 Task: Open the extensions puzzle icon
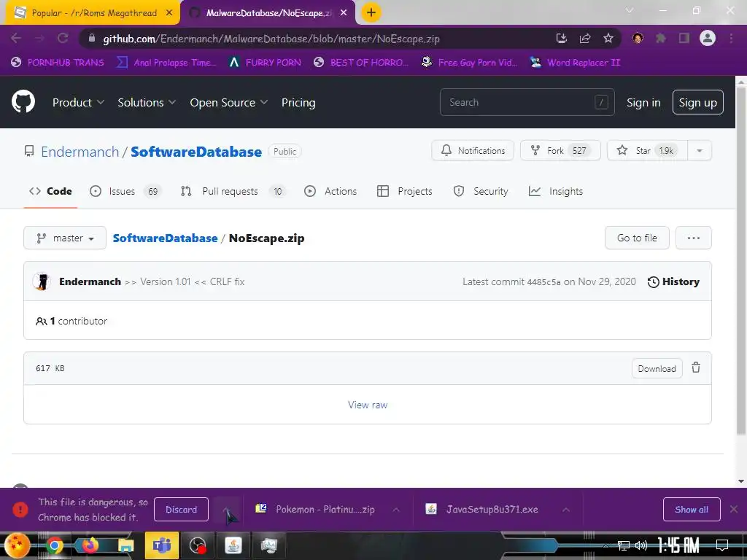[660, 38]
